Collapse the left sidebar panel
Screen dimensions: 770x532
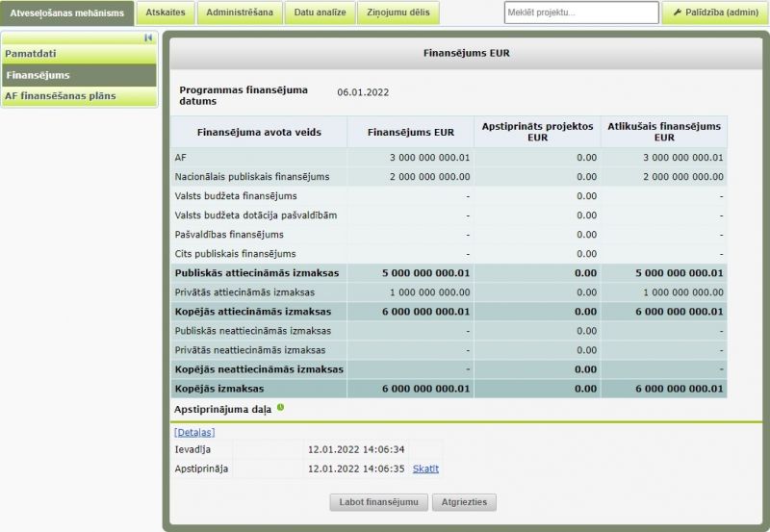pyautogui.click(x=148, y=38)
